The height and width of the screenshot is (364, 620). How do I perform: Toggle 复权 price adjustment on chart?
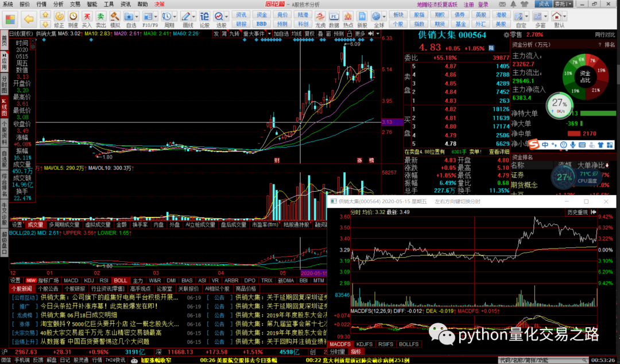click(309, 34)
